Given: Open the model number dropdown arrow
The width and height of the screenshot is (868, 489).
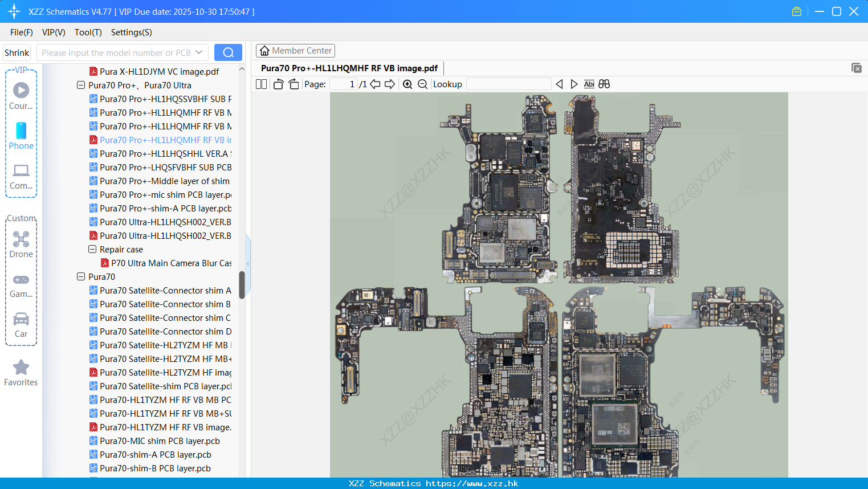Looking at the screenshot, I should coord(199,52).
